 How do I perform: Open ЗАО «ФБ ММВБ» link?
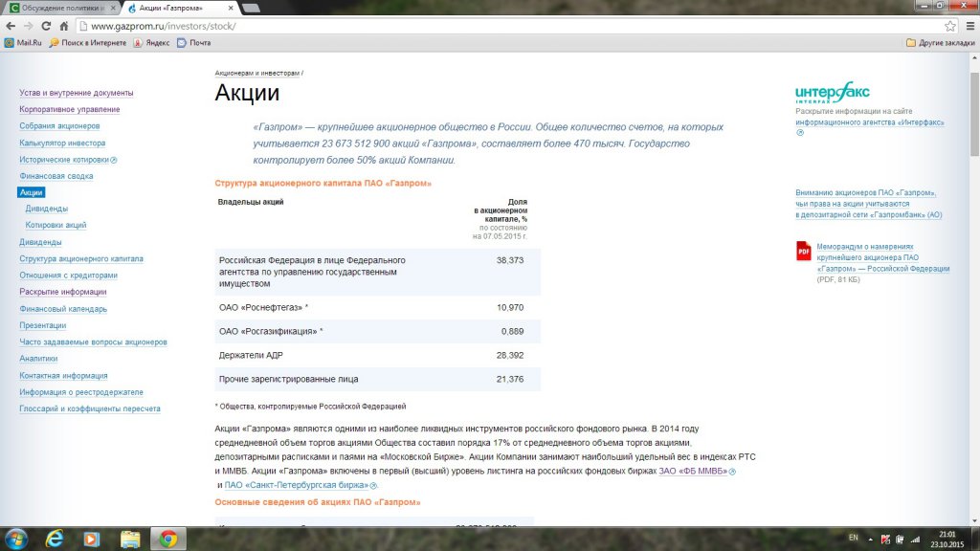[693, 471]
